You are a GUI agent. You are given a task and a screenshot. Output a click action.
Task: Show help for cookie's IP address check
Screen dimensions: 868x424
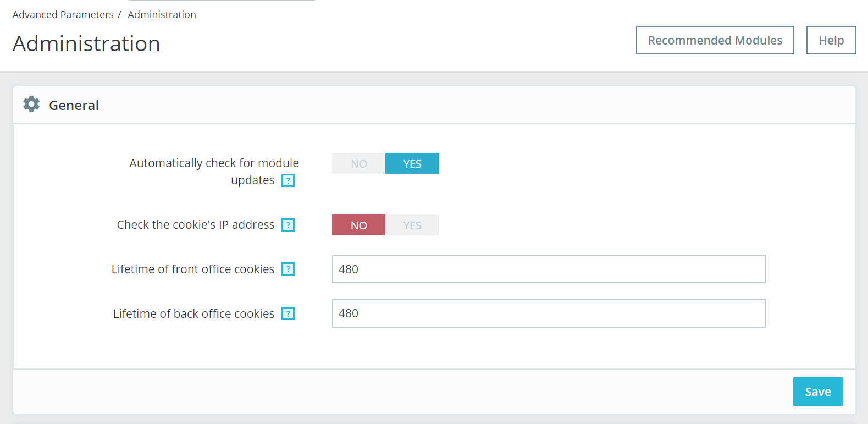click(x=288, y=225)
